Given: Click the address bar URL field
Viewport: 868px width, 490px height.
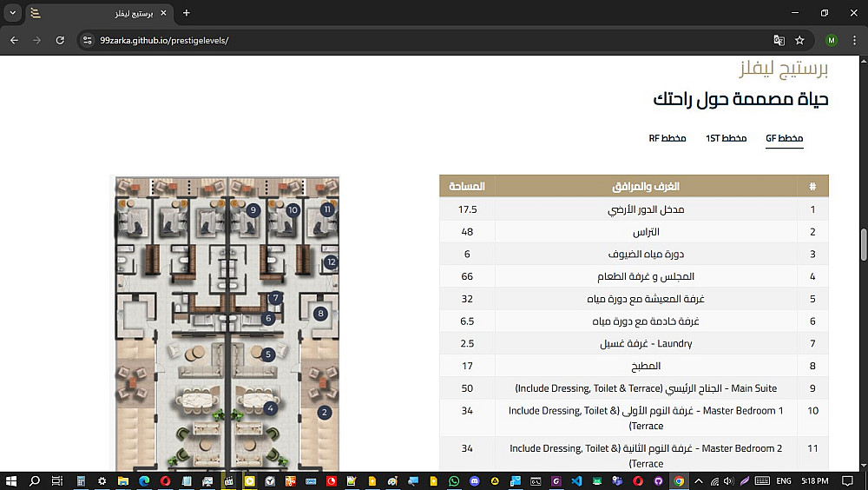Looking at the screenshot, I should [x=431, y=40].
